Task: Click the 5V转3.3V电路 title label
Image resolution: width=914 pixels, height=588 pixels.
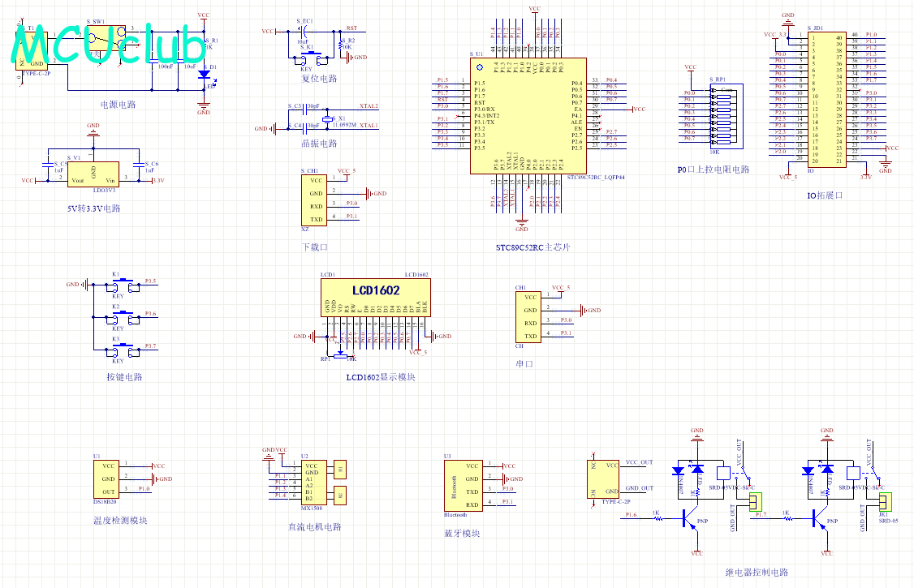Action: (94, 208)
